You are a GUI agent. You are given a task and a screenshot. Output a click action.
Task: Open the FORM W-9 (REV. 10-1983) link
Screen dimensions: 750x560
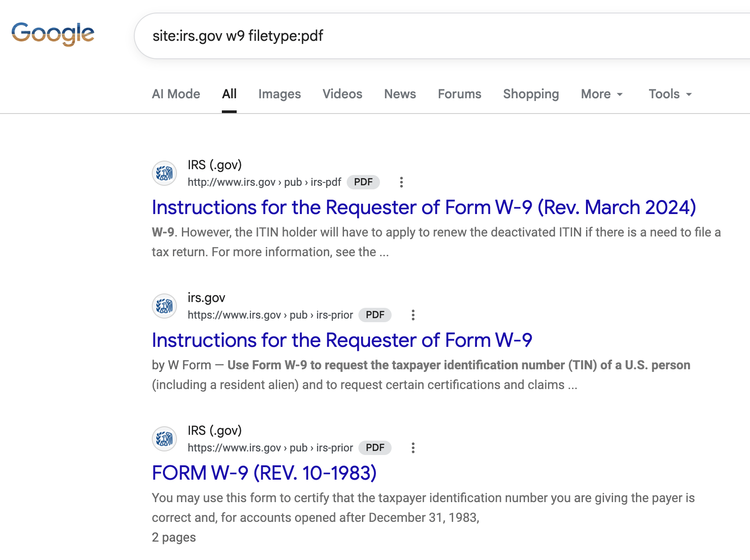click(264, 473)
